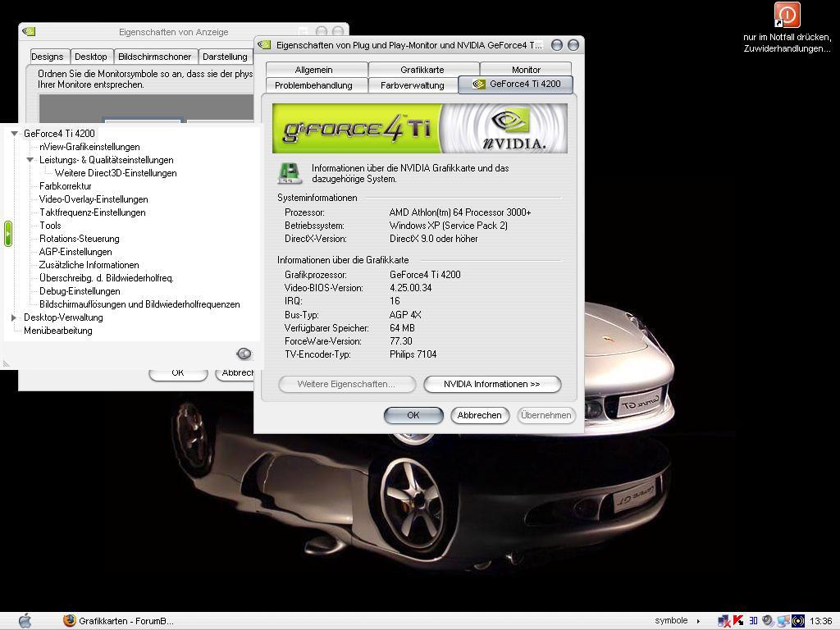Select Tools in the NVIDIA tree
Viewport: 840px width, 630px height.
pyautogui.click(x=50, y=226)
